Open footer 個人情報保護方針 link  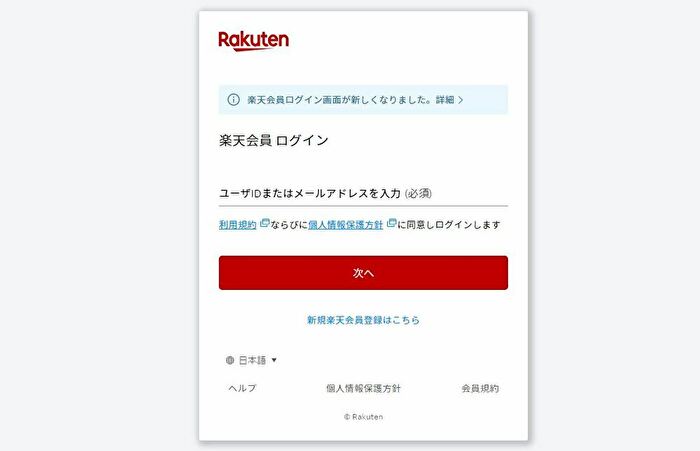(363, 388)
